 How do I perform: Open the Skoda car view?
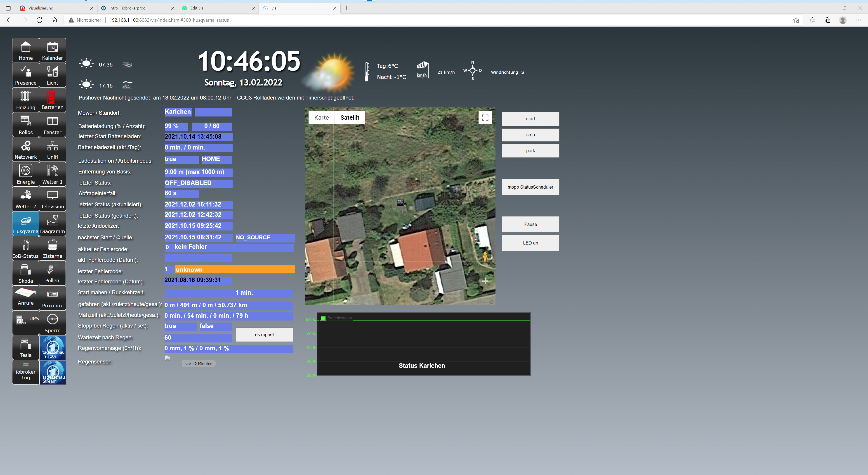(26, 273)
